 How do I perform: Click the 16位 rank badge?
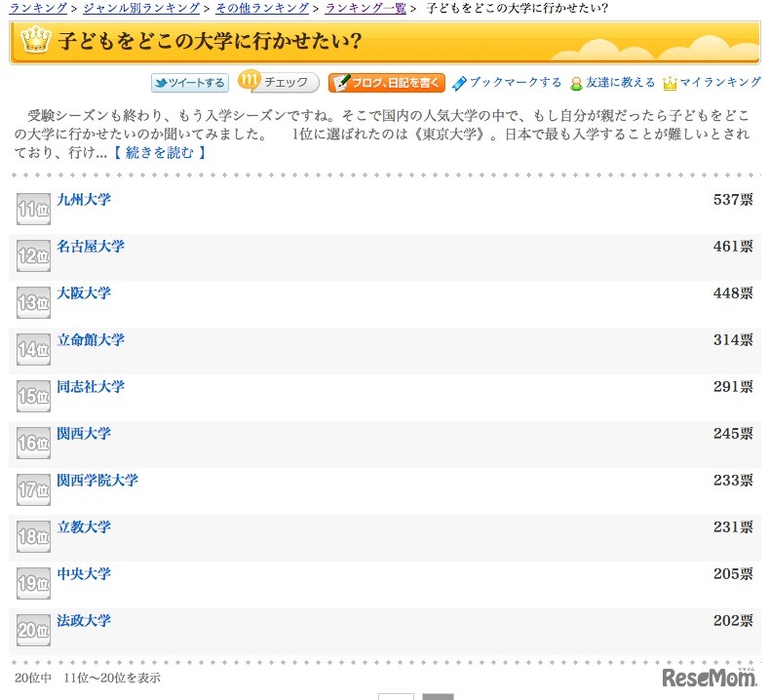coord(33,443)
